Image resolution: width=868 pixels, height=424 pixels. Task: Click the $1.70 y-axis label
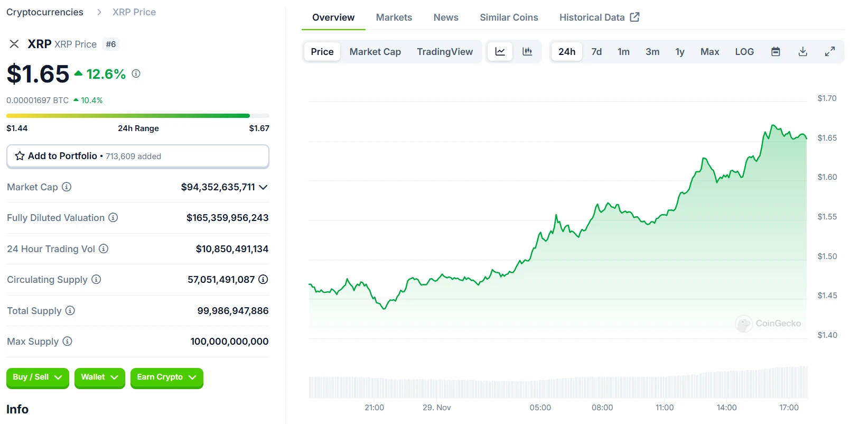coord(827,98)
